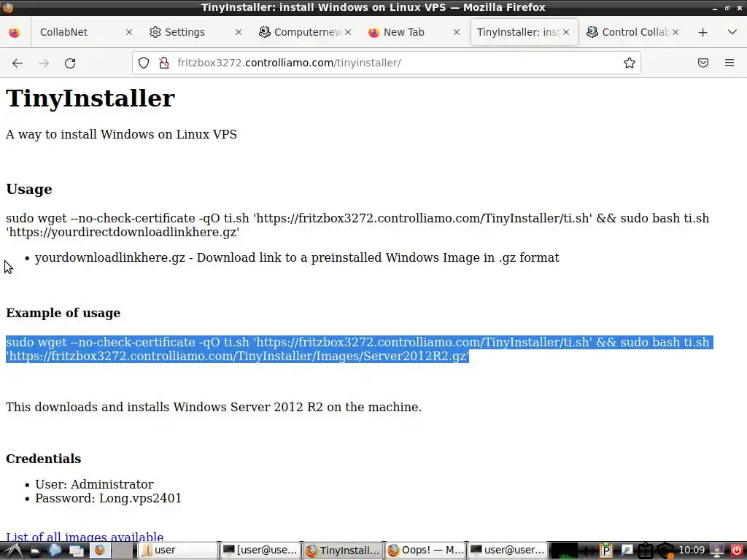This screenshot has width=747, height=560.
Task: Bookmark this page with the star
Action: pyautogui.click(x=630, y=63)
